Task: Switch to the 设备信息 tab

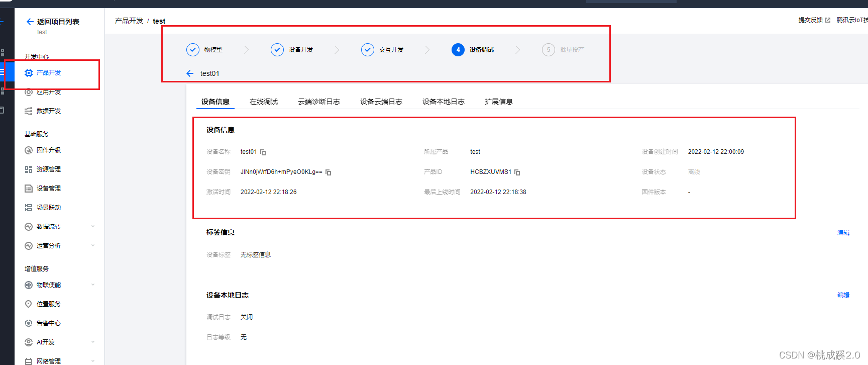Action: tap(215, 102)
